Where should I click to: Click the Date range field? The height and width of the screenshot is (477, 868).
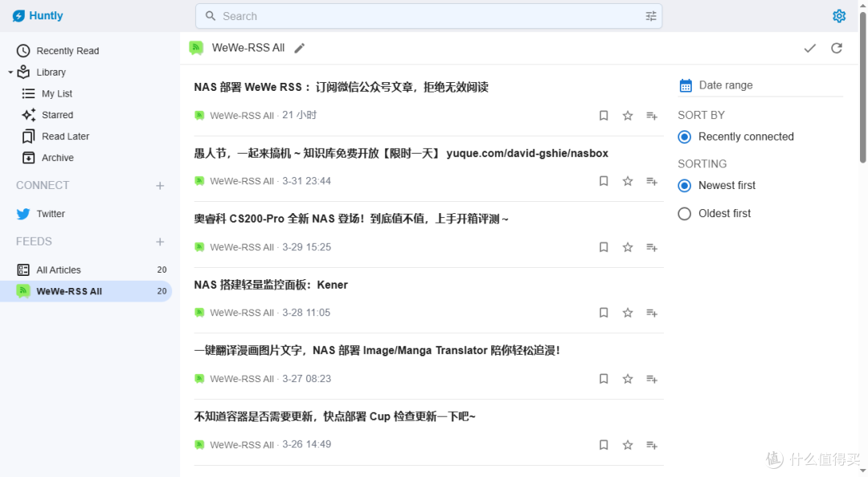tap(760, 85)
